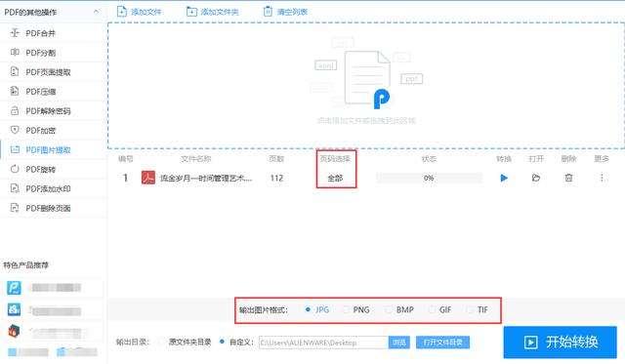Select TIF output format
This screenshot has height=364, width=625.
click(478, 309)
